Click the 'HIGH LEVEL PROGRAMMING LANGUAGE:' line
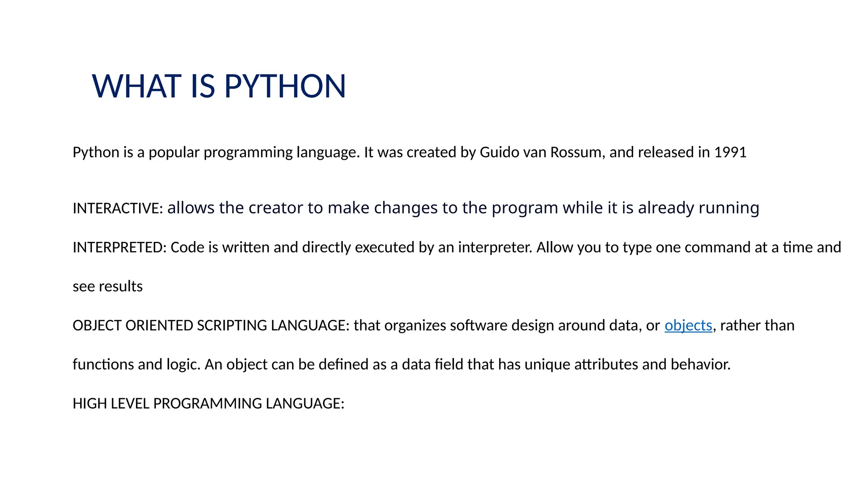868x488 pixels. click(209, 403)
